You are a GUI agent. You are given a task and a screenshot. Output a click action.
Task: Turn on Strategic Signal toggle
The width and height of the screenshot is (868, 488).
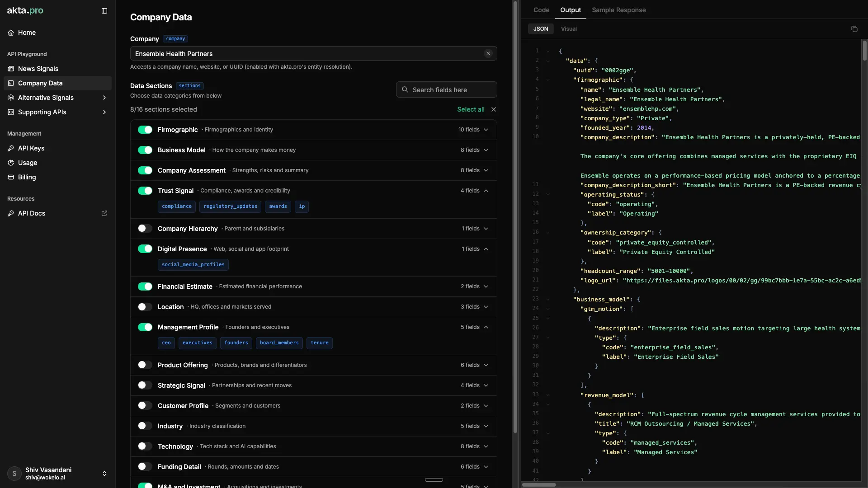(x=145, y=385)
